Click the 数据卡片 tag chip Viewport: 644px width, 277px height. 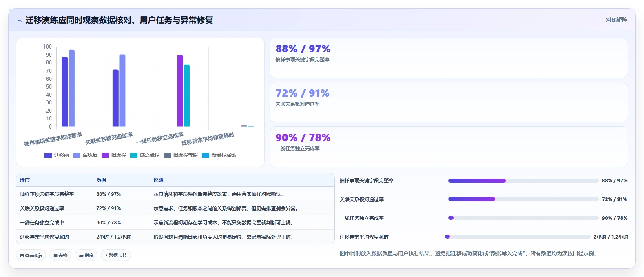pos(116,255)
